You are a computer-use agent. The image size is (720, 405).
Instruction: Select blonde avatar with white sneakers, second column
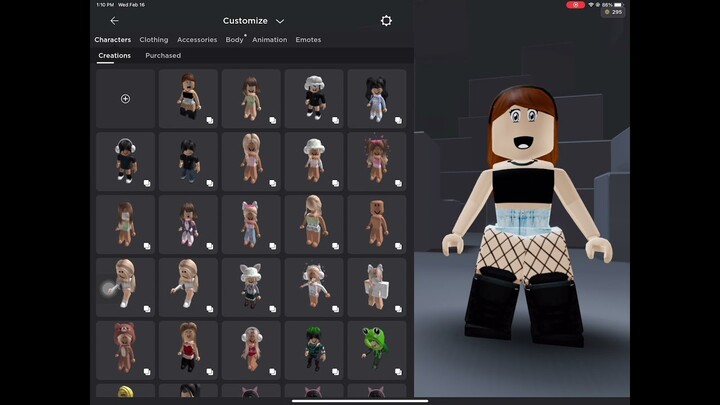188,287
